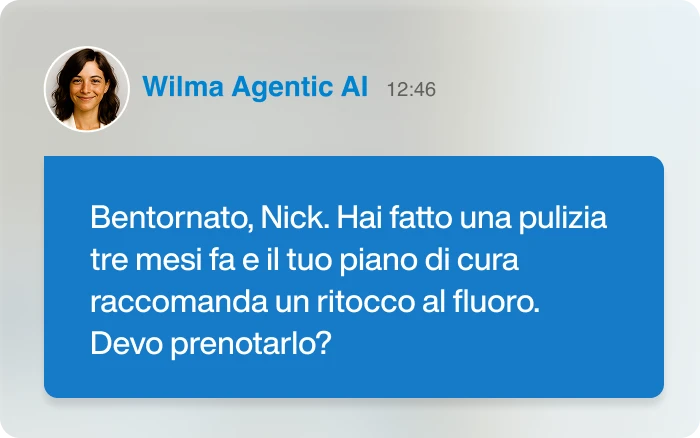Click the name "Nick" in the message

tap(295, 218)
